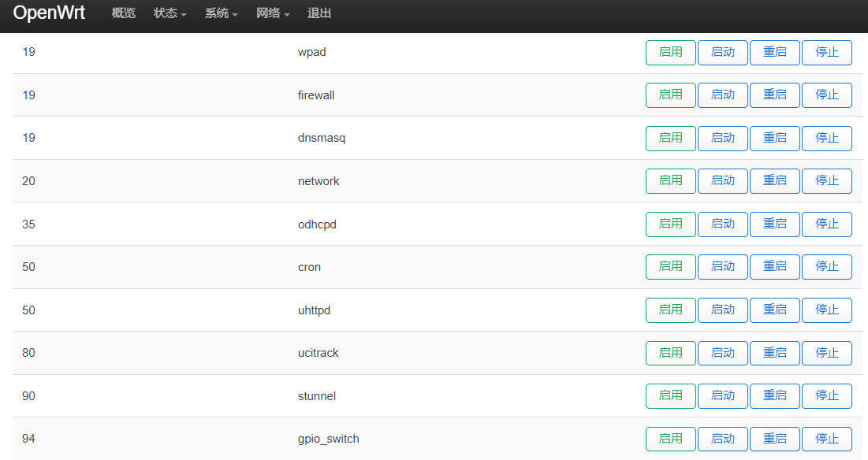Select the odhcpd service name
868x460 pixels.
(317, 224)
